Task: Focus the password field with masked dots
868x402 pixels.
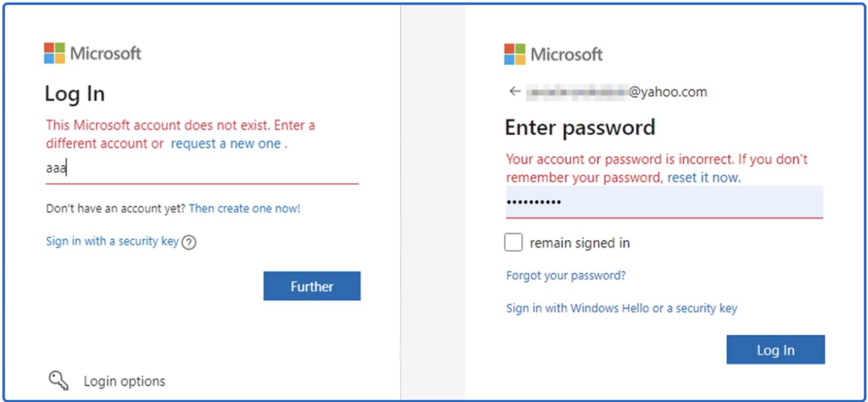Action: (664, 202)
